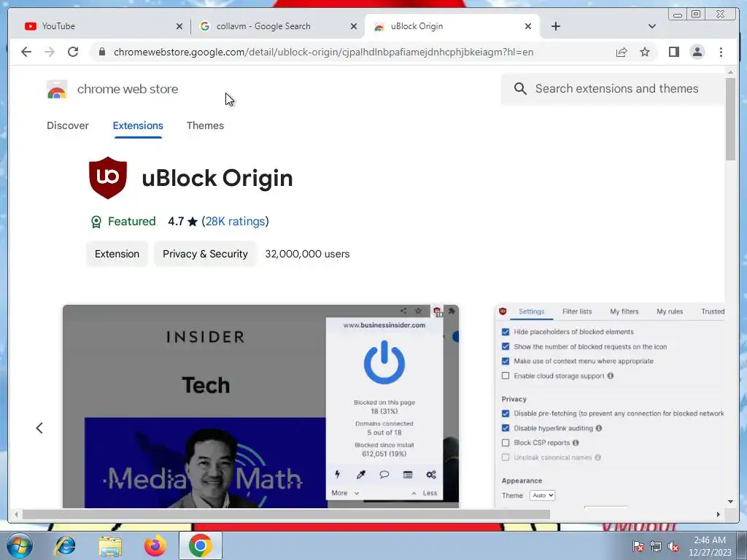Launch Internet Explorer from taskbar

click(65, 545)
